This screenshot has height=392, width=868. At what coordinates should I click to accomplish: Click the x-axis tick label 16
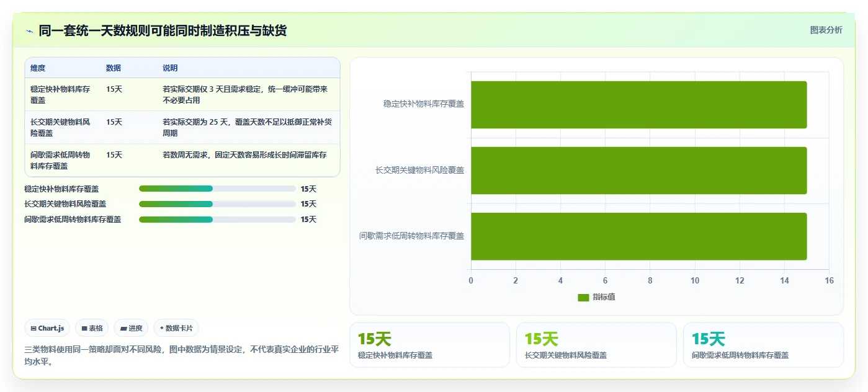pos(829,280)
